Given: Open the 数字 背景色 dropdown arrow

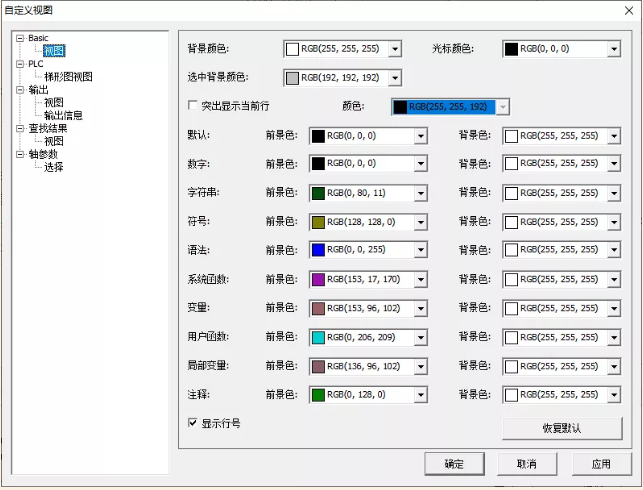Looking at the screenshot, I should click(613, 164).
